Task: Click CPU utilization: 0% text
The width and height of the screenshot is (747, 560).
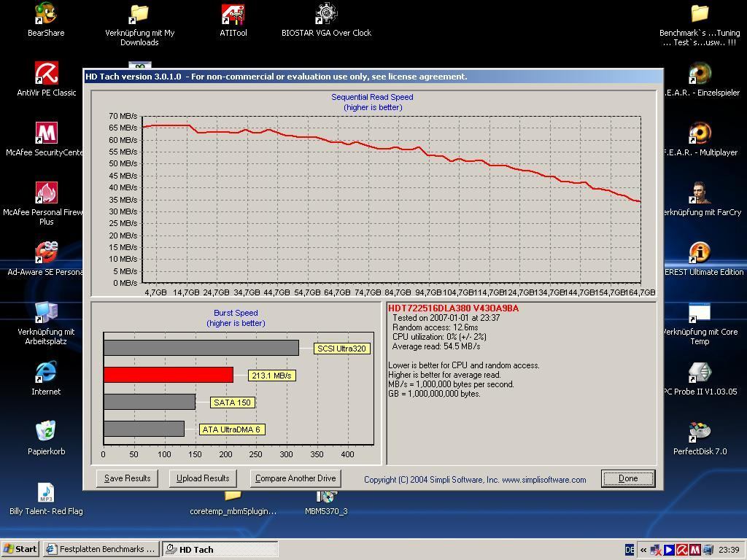Action: [439, 337]
